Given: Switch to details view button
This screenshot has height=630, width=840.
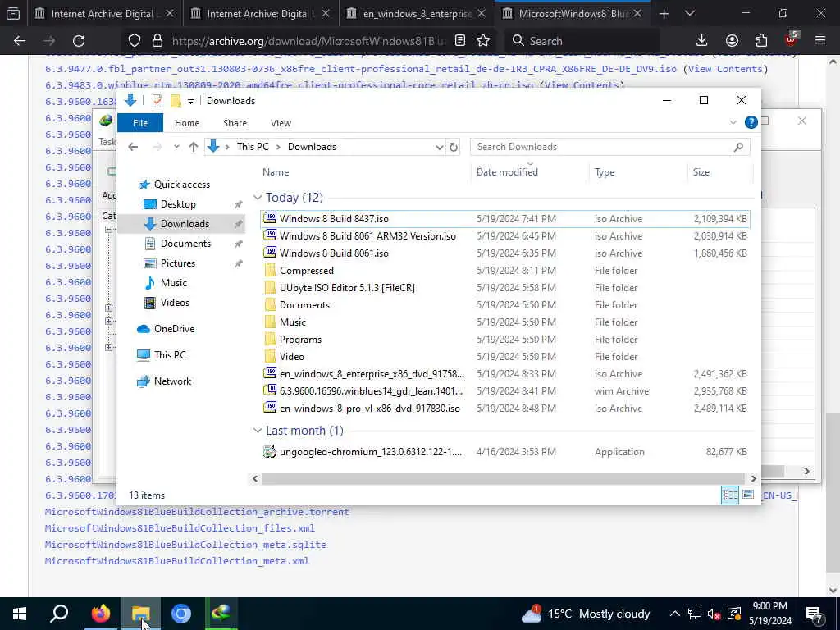Looking at the screenshot, I should click(729, 495).
